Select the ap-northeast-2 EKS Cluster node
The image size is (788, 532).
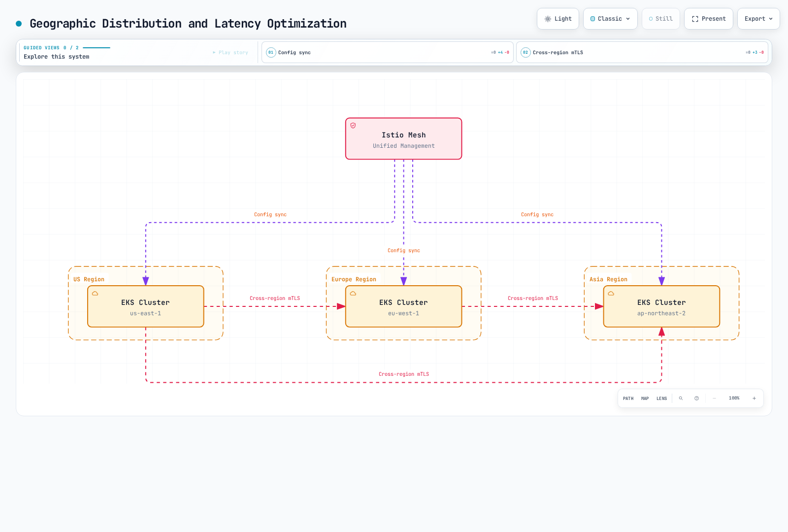coord(661,306)
